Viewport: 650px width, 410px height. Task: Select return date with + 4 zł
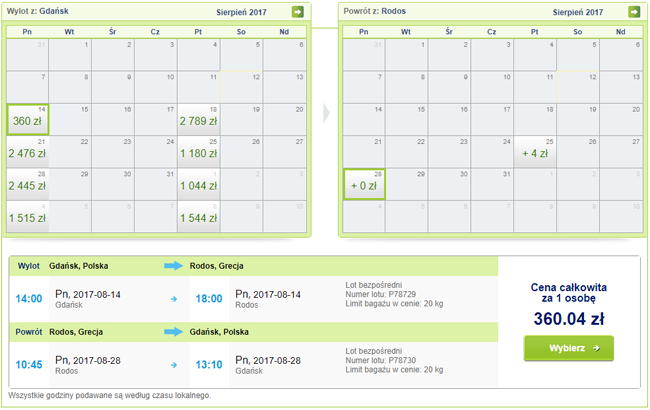[535, 153]
